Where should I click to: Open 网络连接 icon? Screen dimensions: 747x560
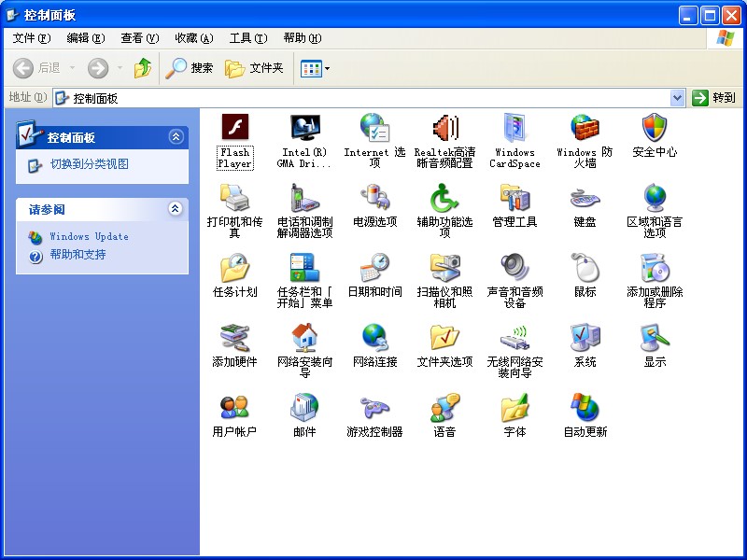pyautogui.click(x=374, y=338)
